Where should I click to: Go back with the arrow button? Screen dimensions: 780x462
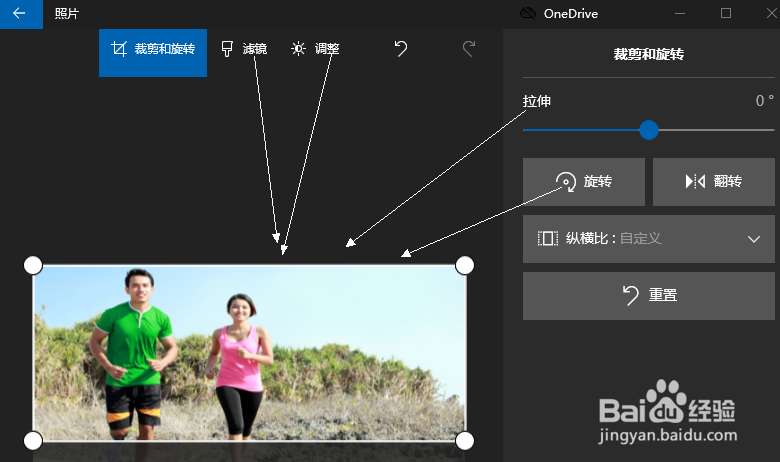point(20,13)
